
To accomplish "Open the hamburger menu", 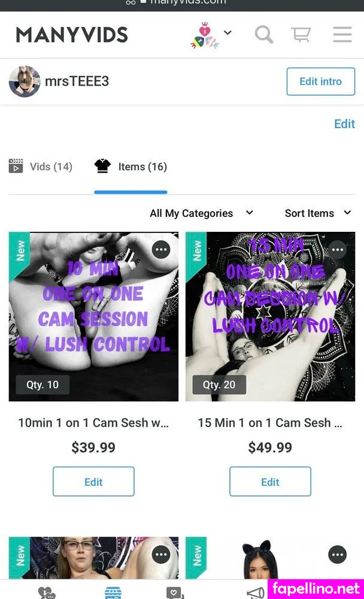I will (x=342, y=34).
